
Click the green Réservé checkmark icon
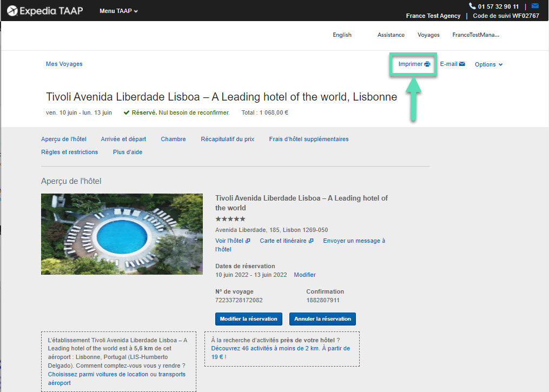[127, 112]
